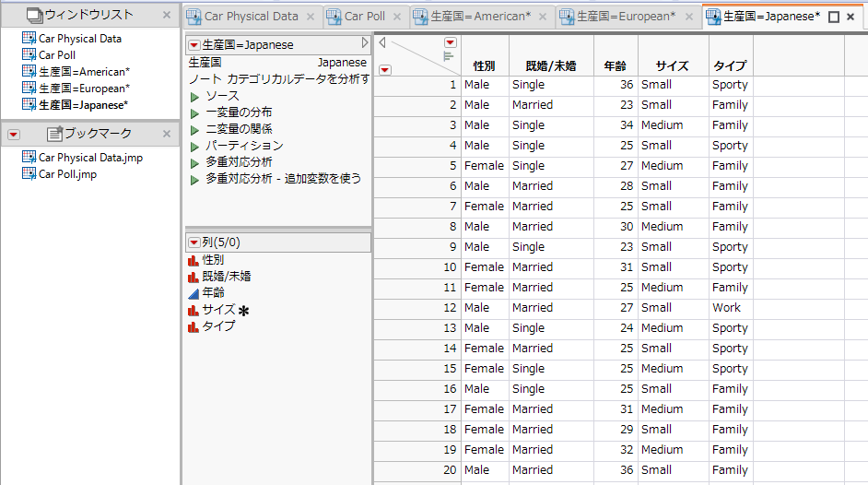Click nominal icon for サイズ column
Screen dimensions: 868x485
(194, 310)
